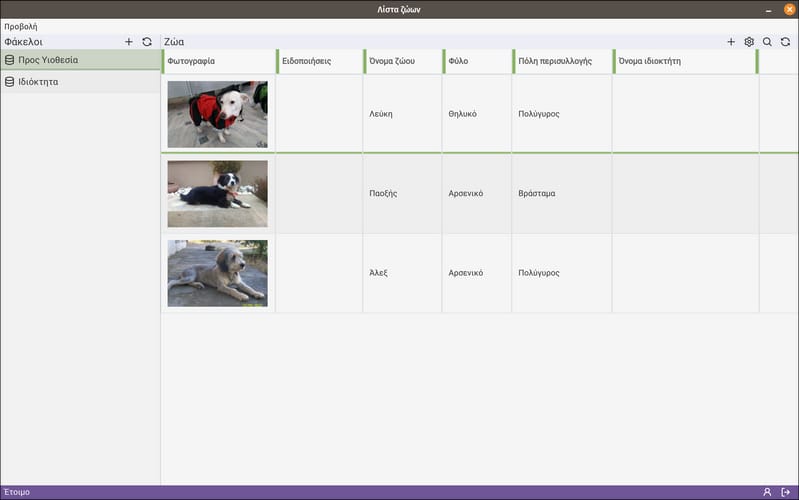Sort by the Όνομα ζώου column header
The width and height of the screenshot is (799, 500).
(403, 61)
